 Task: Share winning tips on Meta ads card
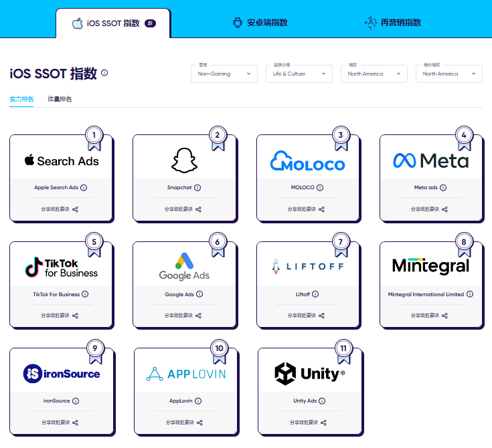click(x=429, y=209)
